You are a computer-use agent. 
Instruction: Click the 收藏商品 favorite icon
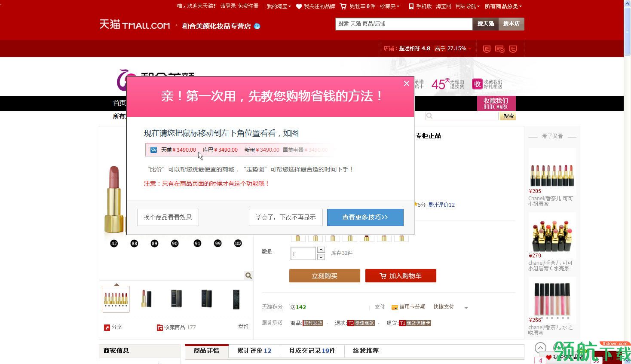point(160,327)
